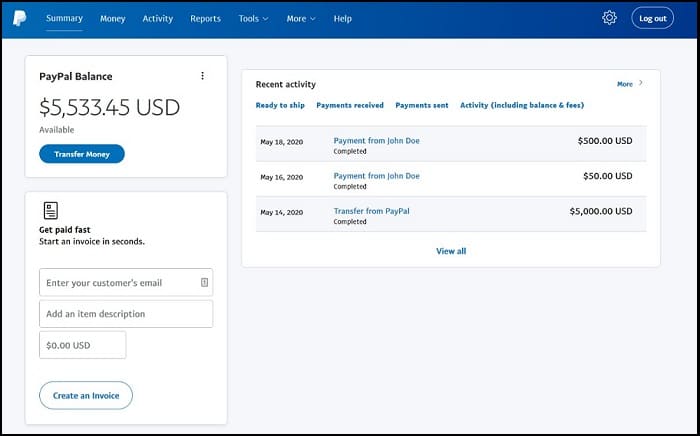Expand the More dropdown in navigation bar

301,19
